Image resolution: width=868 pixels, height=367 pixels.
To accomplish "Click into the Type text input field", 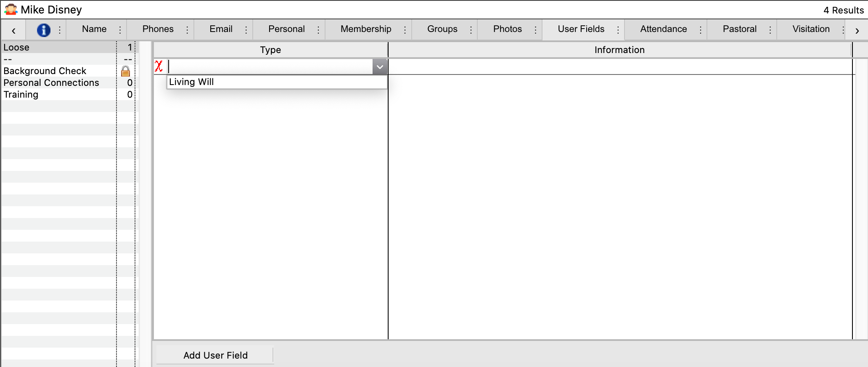I will pyautogui.click(x=270, y=67).
